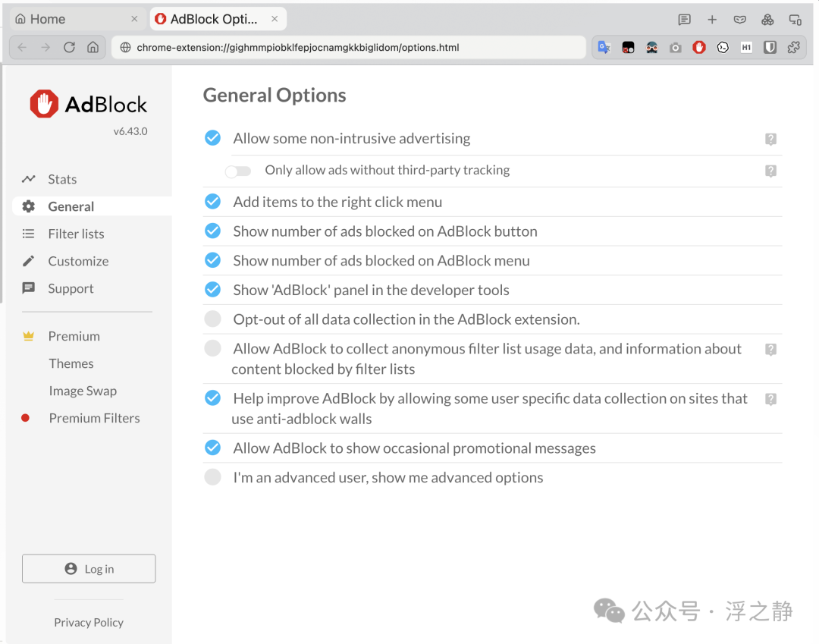Uncheck Allow AdBlock occasional promotional messages

pos(212,448)
